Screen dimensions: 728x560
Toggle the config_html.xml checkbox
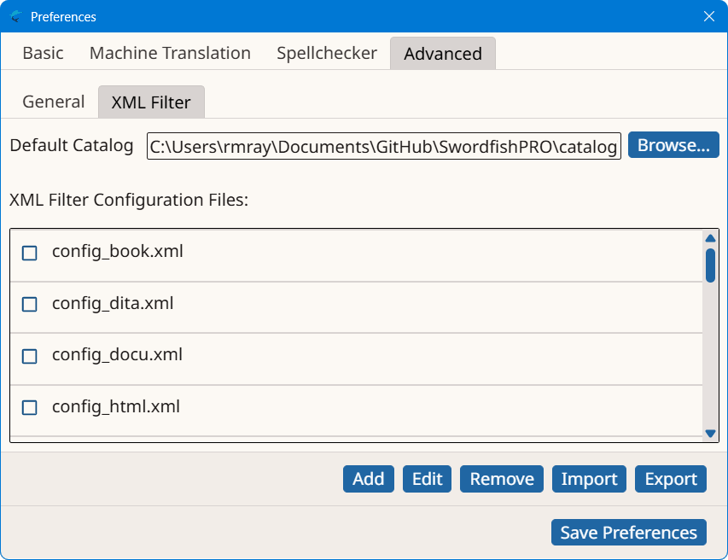(30, 408)
